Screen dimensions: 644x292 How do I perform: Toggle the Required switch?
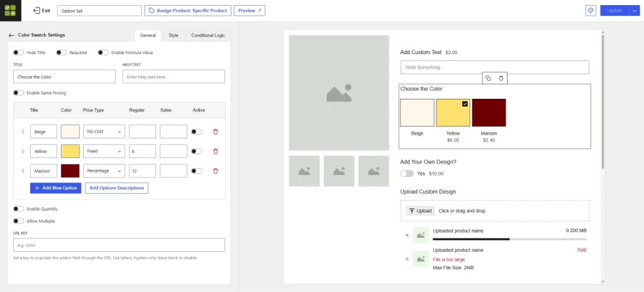pos(62,53)
